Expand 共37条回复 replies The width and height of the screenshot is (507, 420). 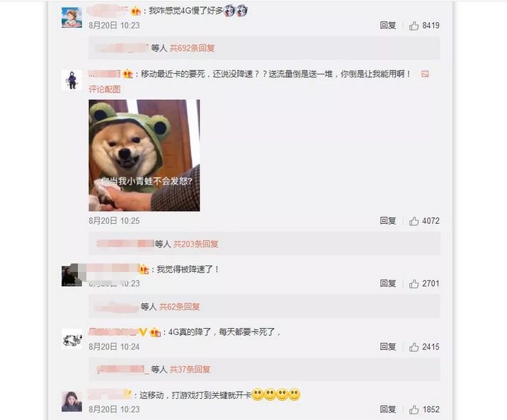coord(190,369)
